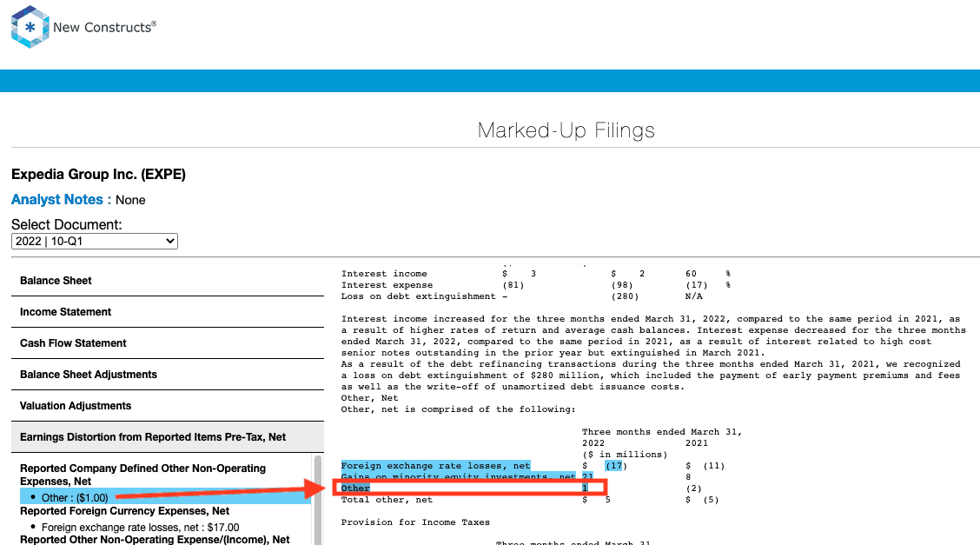Click the New Constructs brand name text
Image resolution: width=980 pixels, height=545 pixels.
[104, 27]
